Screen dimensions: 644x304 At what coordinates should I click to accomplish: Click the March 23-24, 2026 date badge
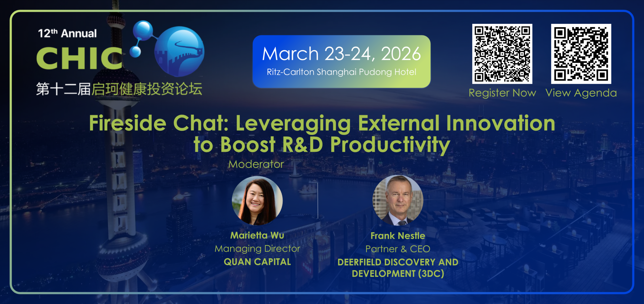coord(341,54)
